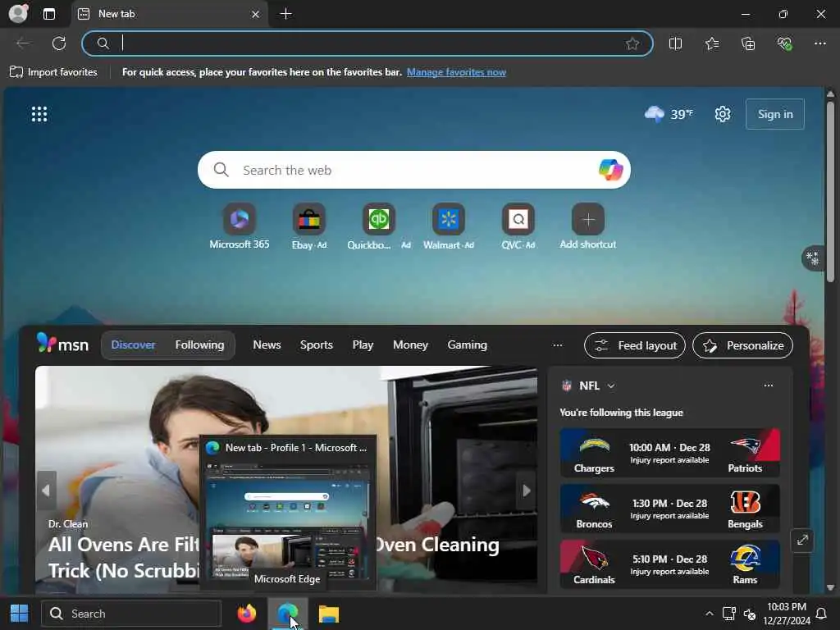The width and height of the screenshot is (840, 630).
Task: Switch to the Discover feed tab
Action: (x=133, y=345)
